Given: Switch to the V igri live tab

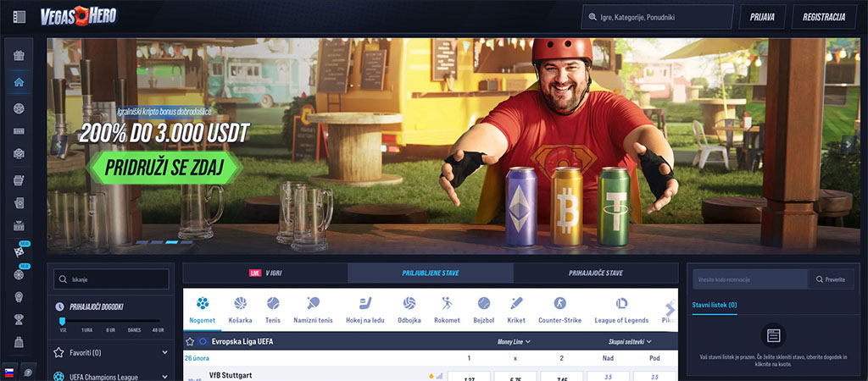Looking at the screenshot, I should pyautogui.click(x=265, y=273).
